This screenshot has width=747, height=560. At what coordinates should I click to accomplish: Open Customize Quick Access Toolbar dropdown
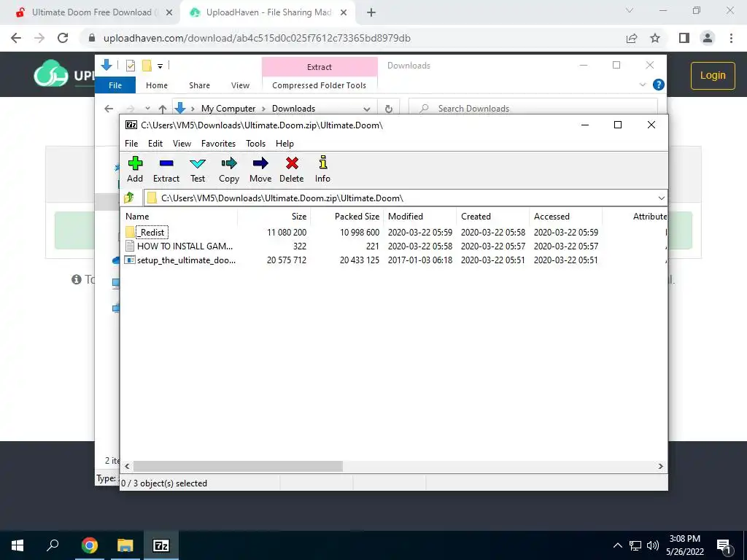coord(160,66)
